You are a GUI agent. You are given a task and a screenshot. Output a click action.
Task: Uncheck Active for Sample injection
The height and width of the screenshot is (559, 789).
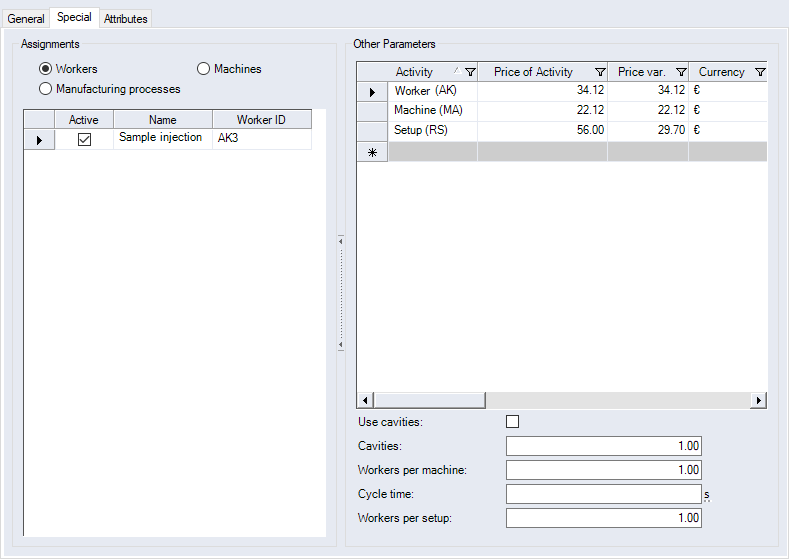[x=84, y=140]
